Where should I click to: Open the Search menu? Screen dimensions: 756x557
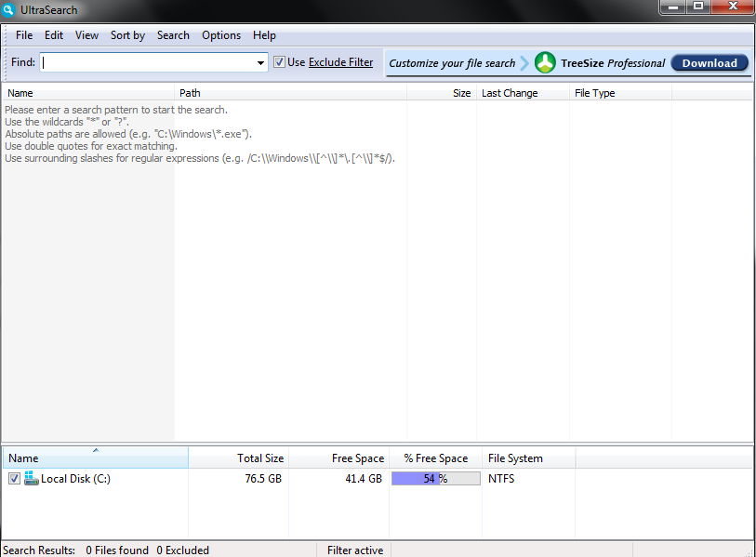coord(173,35)
